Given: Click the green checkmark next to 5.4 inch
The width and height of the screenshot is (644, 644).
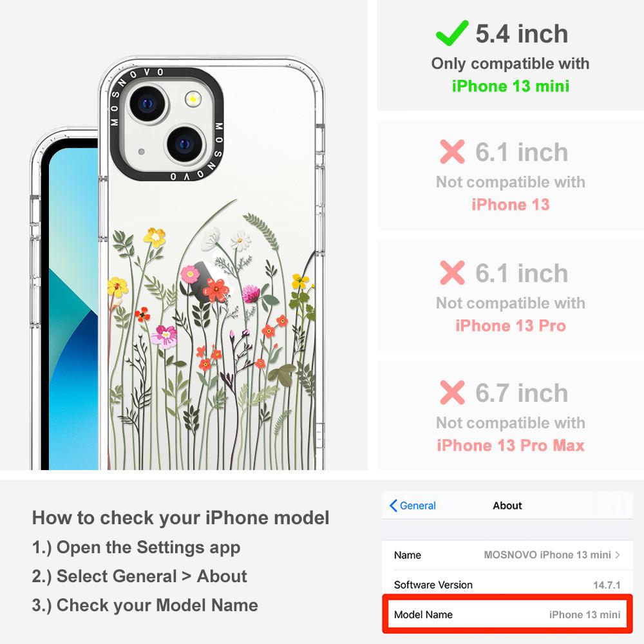Looking at the screenshot, I should pos(452,33).
